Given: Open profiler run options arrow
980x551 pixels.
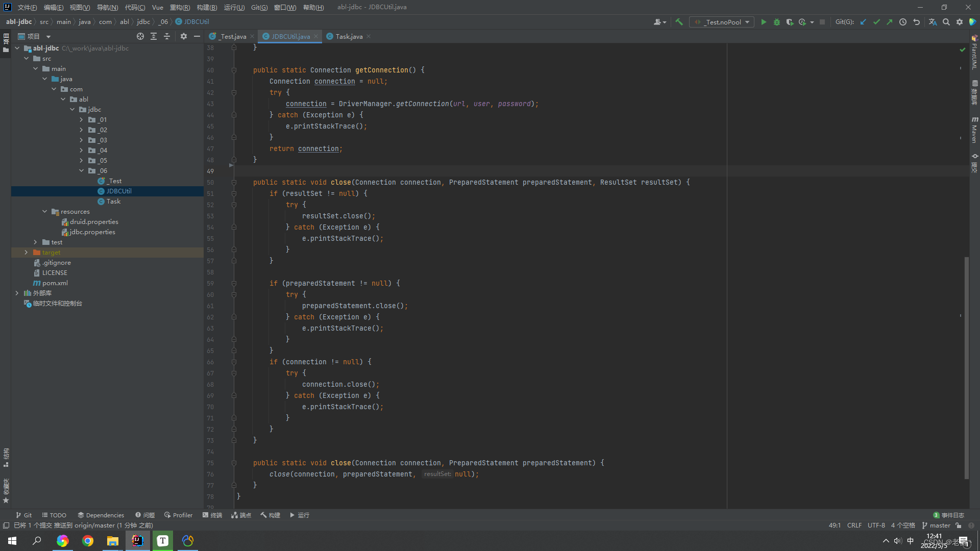Looking at the screenshot, I should pos(812,22).
